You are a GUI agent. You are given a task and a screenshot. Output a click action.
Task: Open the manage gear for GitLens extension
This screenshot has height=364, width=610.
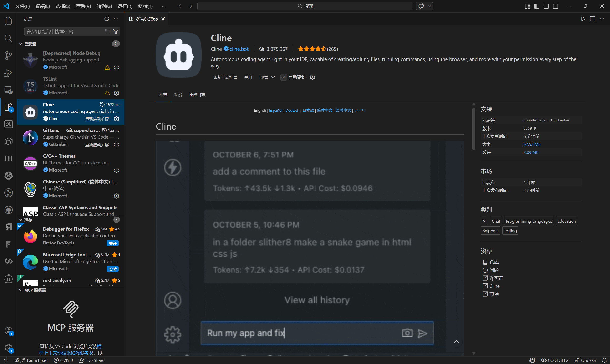click(x=117, y=144)
